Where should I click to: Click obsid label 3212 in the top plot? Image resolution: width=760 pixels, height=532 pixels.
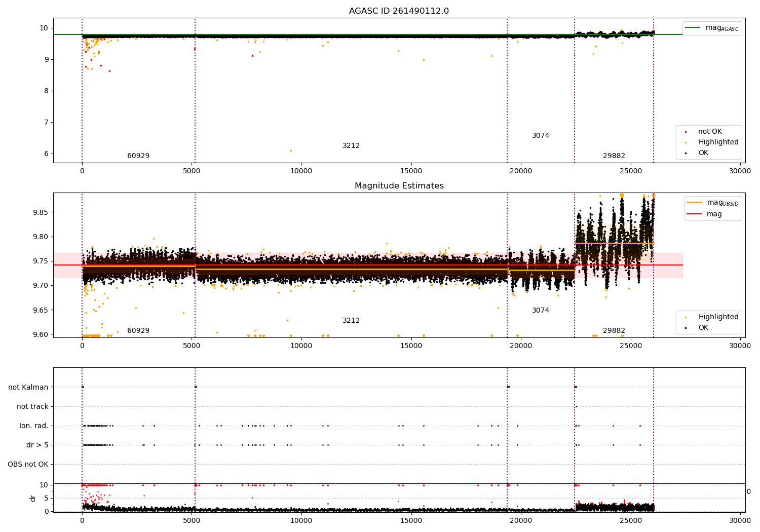pos(351,146)
